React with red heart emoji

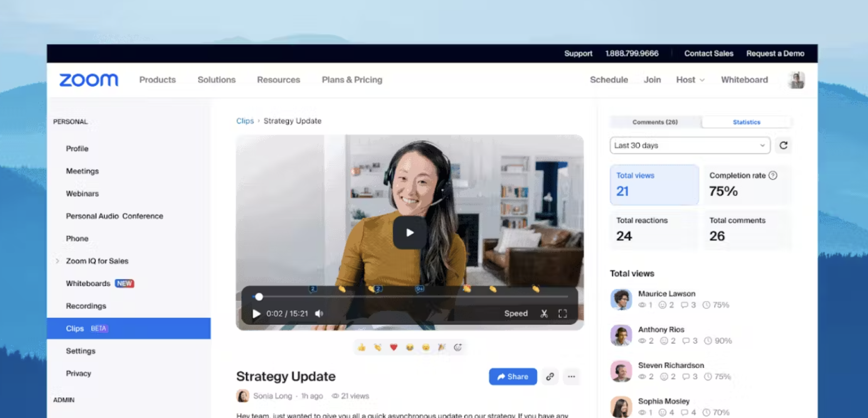pos(394,347)
